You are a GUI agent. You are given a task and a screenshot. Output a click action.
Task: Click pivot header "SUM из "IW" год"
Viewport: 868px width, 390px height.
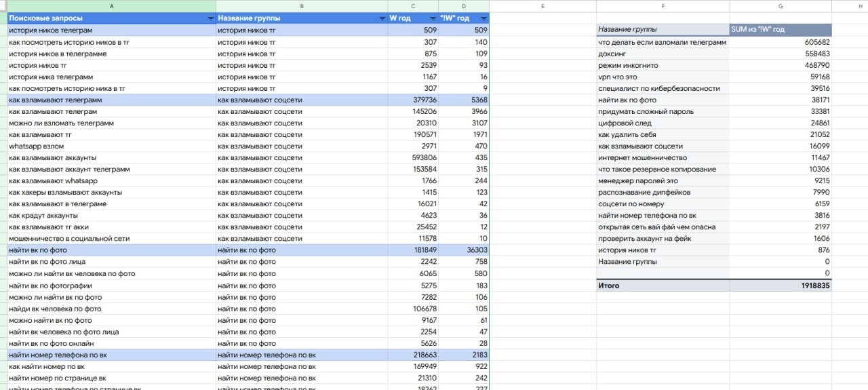[x=781, y=29]
